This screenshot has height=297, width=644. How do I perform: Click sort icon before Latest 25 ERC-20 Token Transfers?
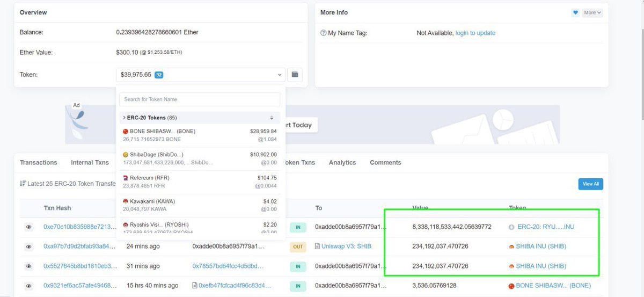(23, 184)
